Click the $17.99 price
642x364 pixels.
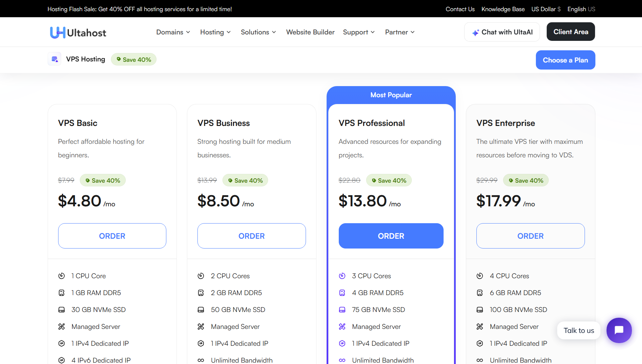click(499, 201)
